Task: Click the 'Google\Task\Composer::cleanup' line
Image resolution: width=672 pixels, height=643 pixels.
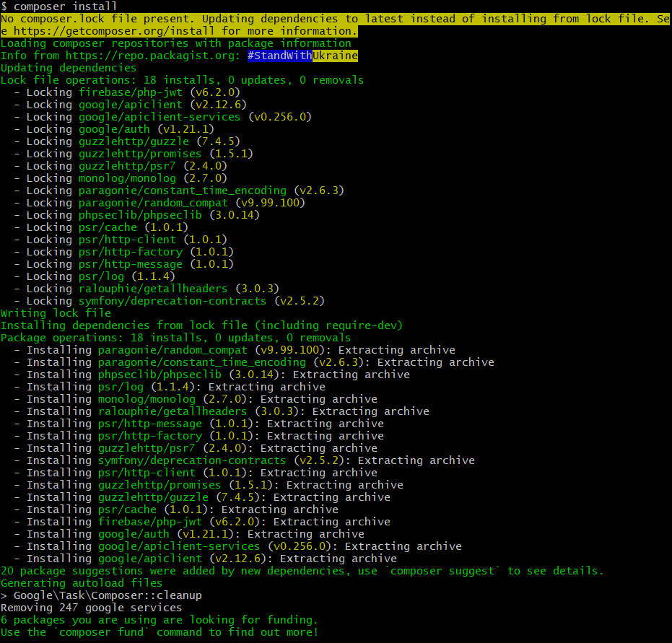Action: pos(101,596)
